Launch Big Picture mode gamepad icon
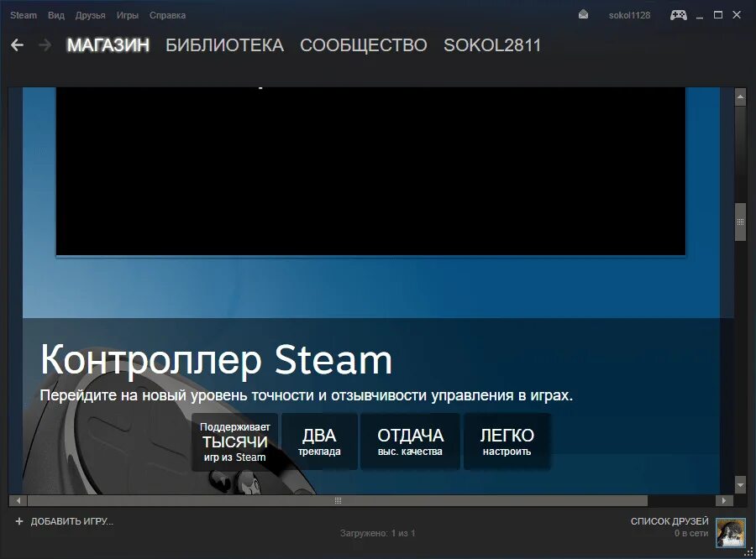Image resolution: width=756 pixels, height=559 pixels. coord(679,15)
